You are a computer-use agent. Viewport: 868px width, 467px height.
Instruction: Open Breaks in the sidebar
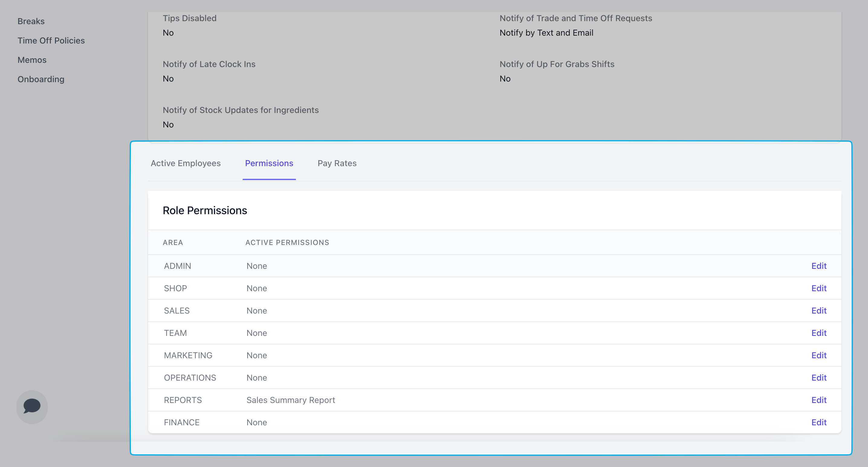[x=31, y=21]
